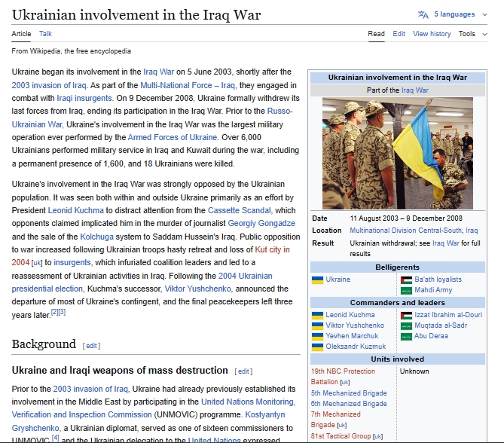Open the infobox photo of soldiers with flag
Viewport: 504px width, 443px height.
[398, 154]
